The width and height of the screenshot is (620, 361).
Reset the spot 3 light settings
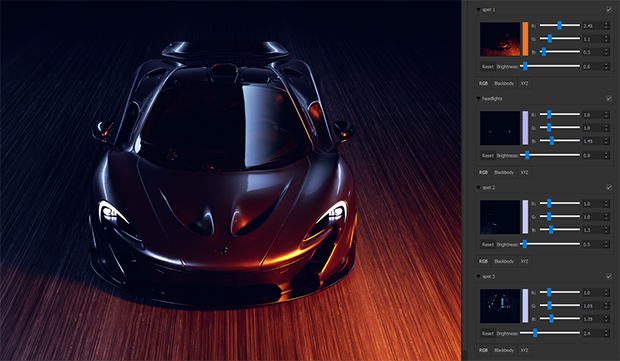tap(487, 333)
